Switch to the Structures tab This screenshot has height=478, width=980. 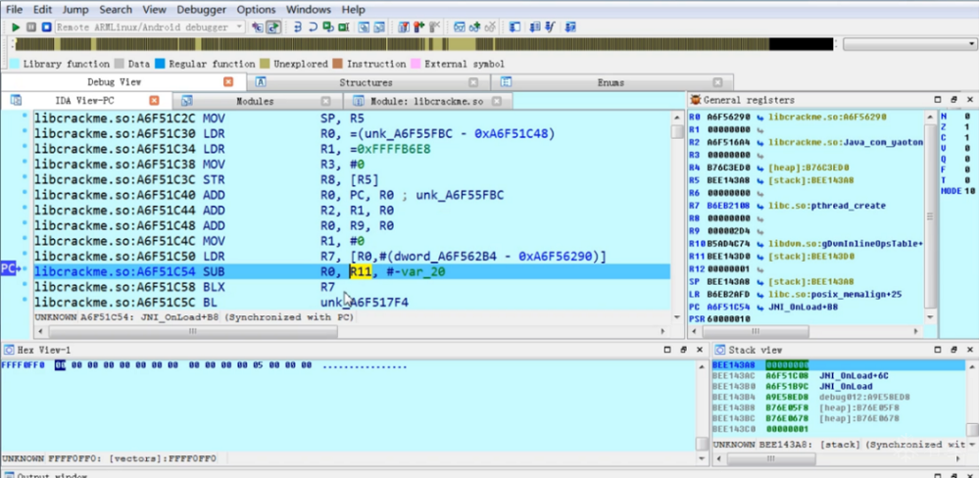pyautogui.click(x=366, y=82)
